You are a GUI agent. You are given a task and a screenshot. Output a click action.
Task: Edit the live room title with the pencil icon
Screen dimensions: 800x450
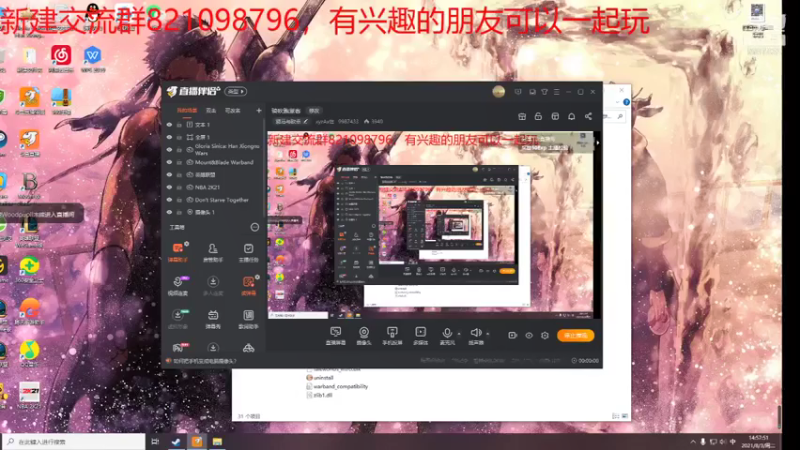(305, 121)
